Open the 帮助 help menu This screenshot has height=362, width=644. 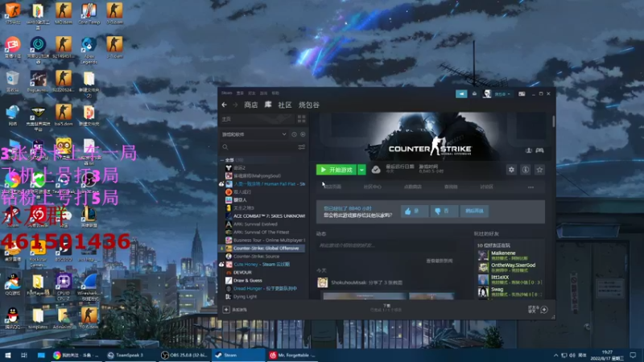[x=275, y=93]
